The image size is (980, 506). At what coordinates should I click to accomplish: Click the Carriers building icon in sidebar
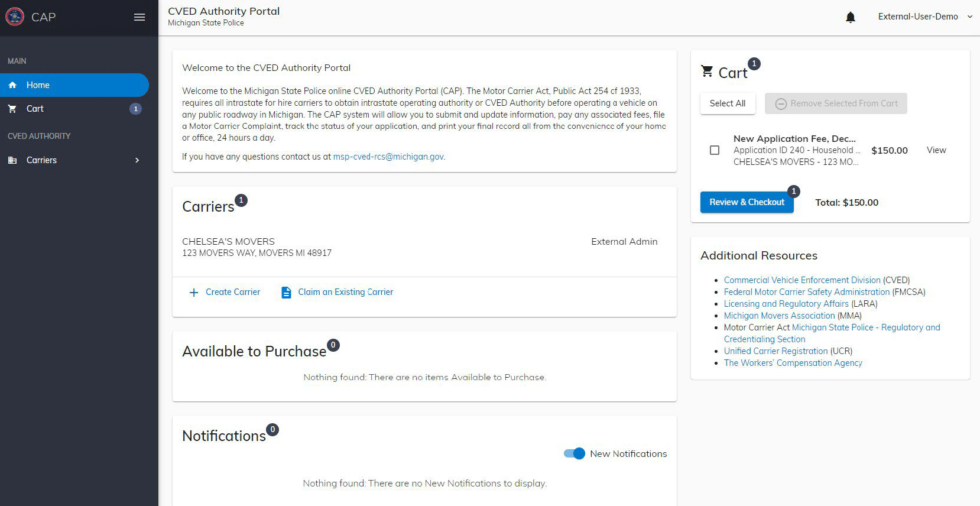click(12, 160)
